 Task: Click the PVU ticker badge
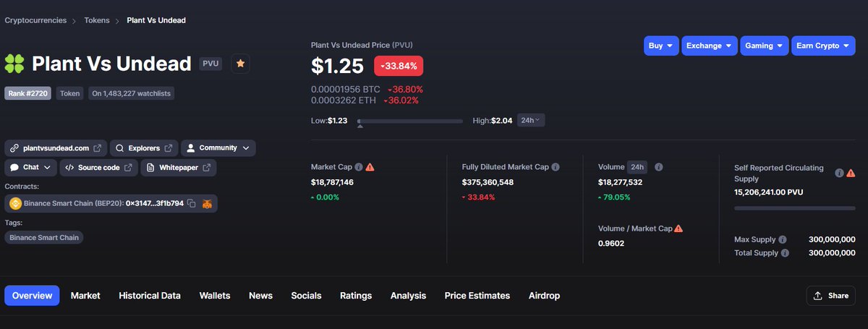(x=211, y=64)
